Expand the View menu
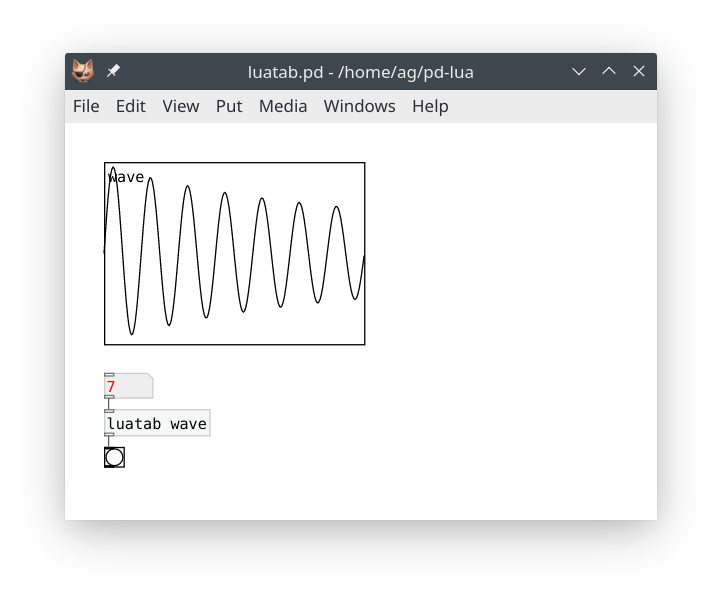 [181, 106]
